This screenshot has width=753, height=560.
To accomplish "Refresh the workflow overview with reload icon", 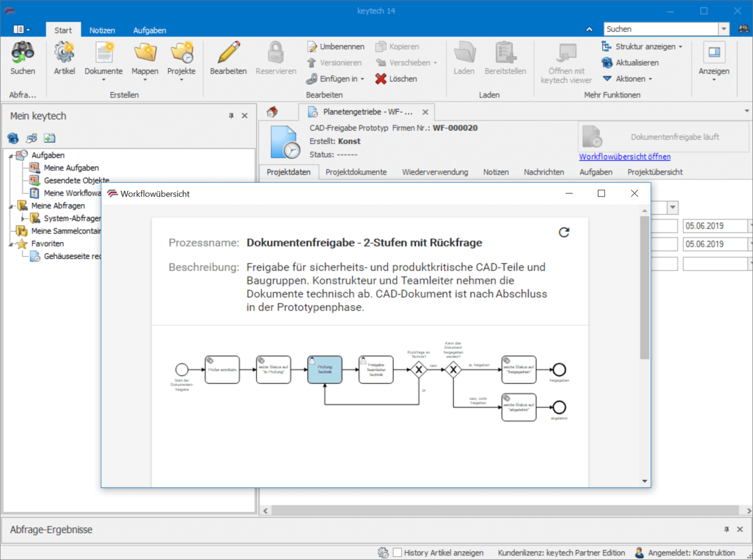I will coord(564,232).
